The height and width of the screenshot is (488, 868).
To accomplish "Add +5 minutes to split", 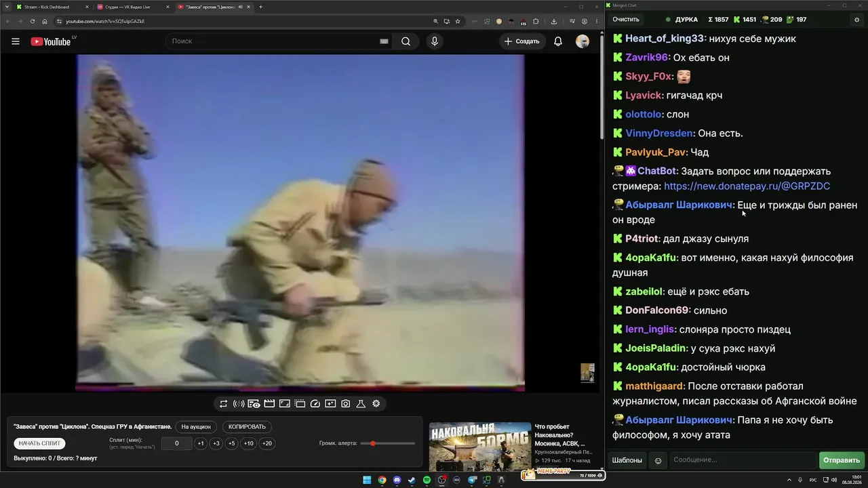I will tap(231, 443).
